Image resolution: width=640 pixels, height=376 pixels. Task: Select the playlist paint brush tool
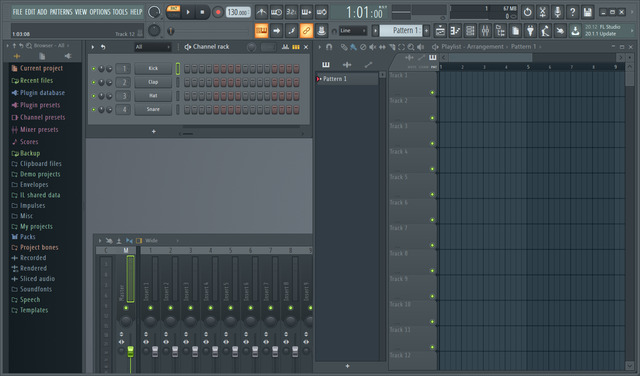[x=353, y=47]
